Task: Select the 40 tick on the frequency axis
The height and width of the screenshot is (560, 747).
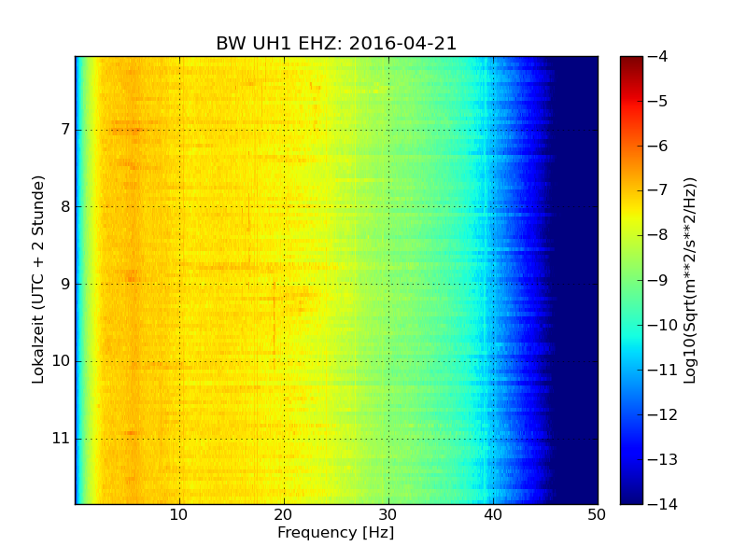Action: click(x=493, y=514)
